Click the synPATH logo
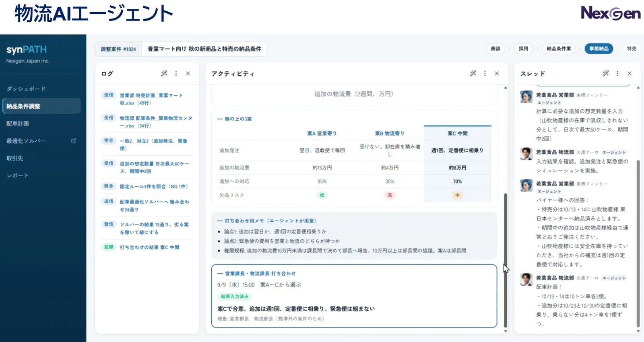Screen dimensions: 644x342 (x=27, y=50)
